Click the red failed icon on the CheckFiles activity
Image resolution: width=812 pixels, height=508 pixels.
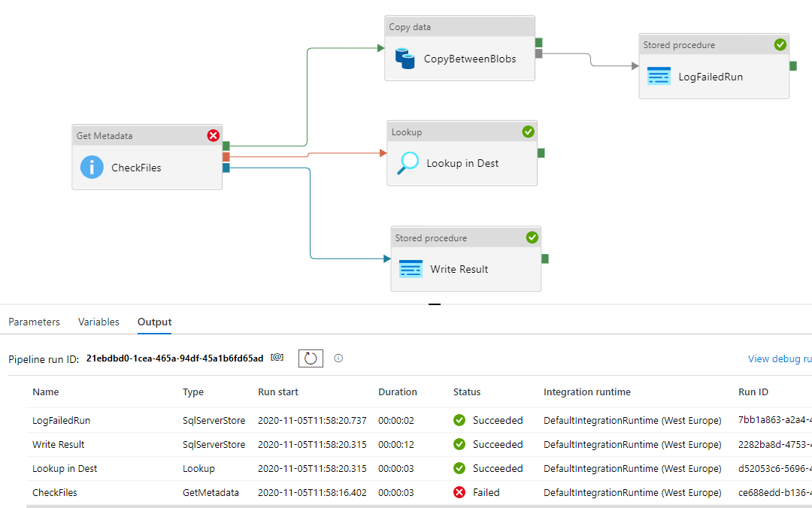pyautogui.click(x=213, y=136)
